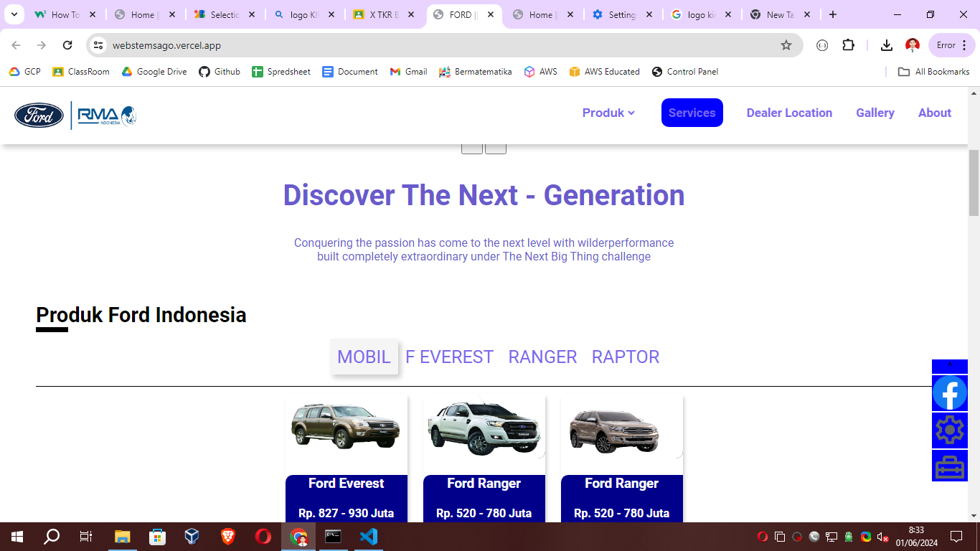Open the gear icon in floating sidebar
This screenshot has height=551, width=980.
tap(950, 430)
